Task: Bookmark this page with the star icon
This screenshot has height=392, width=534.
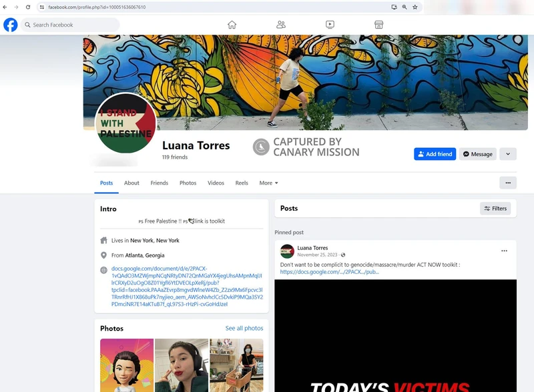Action: (415, 7)
